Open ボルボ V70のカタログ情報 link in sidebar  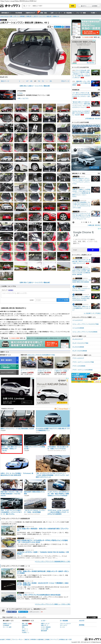click(x=80, y=343)
